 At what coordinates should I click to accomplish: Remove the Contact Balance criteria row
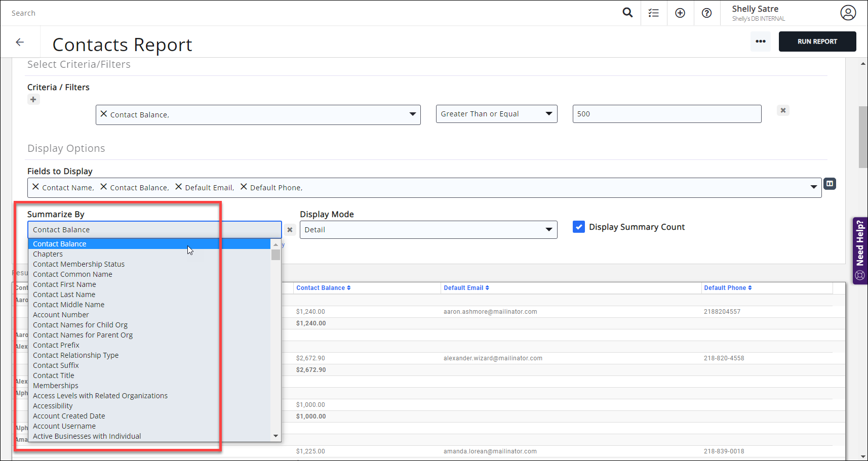(783, 110)
